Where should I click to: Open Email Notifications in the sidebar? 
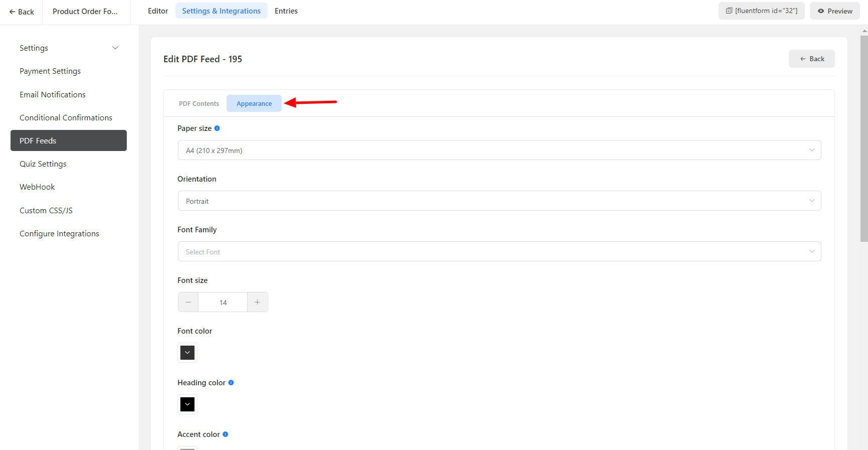point(53,94)
